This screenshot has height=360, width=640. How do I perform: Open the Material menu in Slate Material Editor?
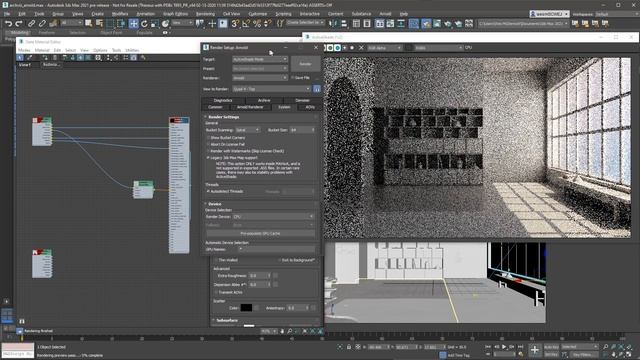coord(42,50)
